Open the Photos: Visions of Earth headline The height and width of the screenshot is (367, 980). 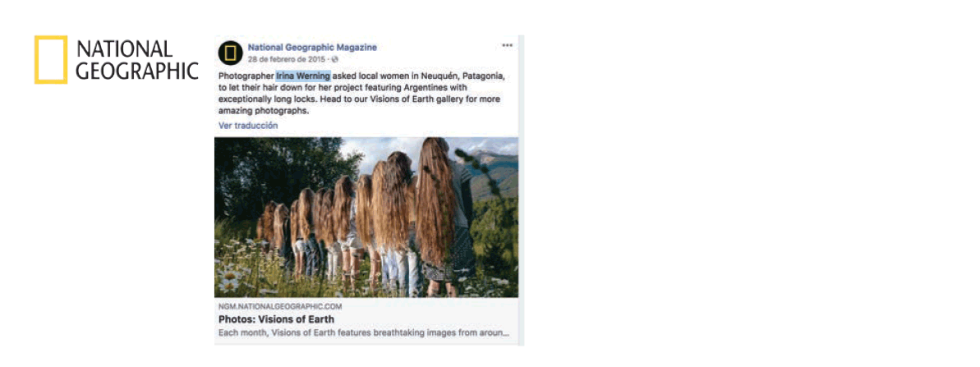tap(276, 319)
